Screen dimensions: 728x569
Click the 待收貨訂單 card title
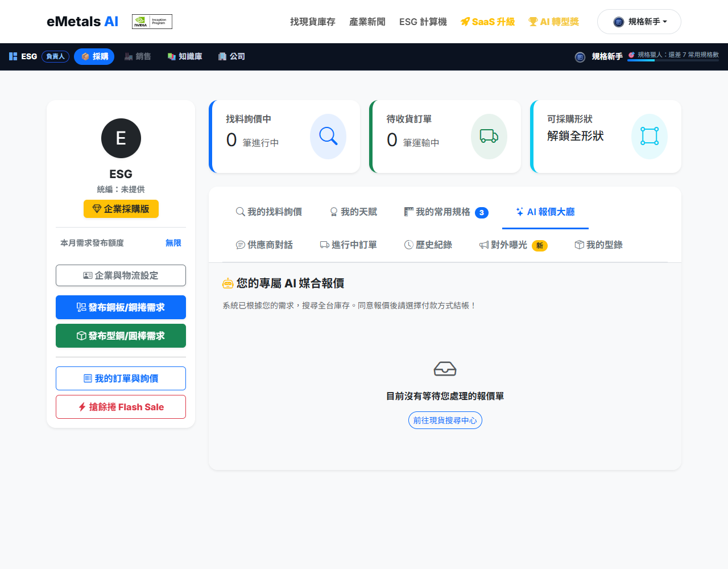[x=409, y=119]
